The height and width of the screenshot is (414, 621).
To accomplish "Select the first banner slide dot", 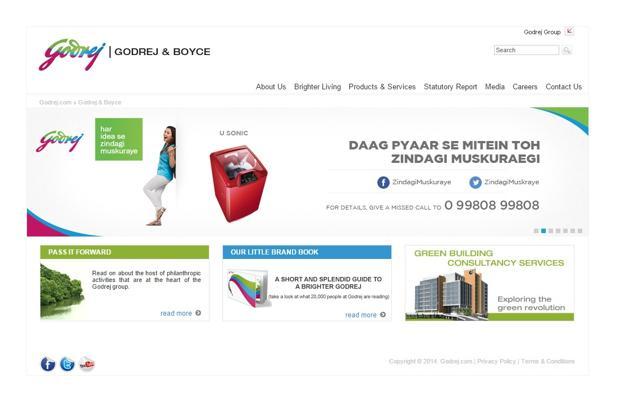I will (x=536, y=231).
